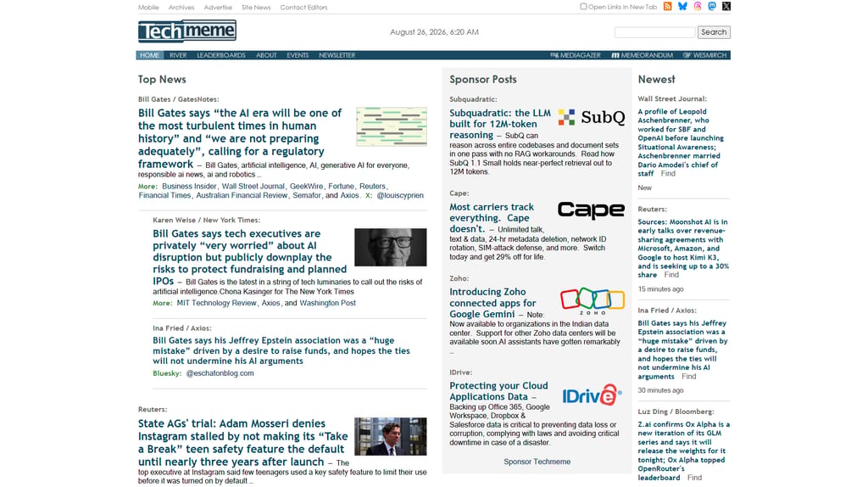Enable Open Links in New Tab checkbox

coord(583,7)
